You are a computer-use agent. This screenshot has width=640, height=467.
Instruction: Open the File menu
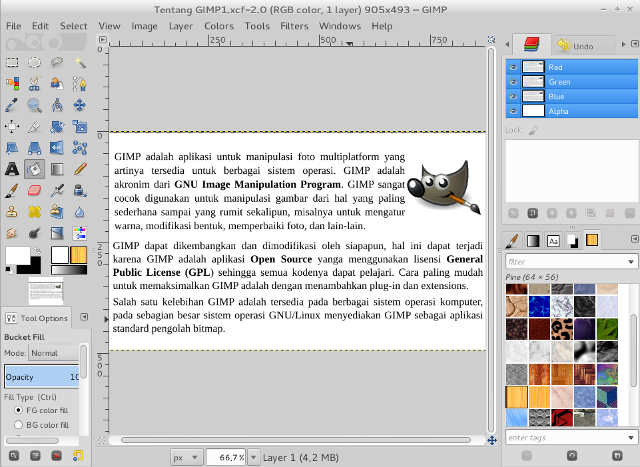click(13, 26)
